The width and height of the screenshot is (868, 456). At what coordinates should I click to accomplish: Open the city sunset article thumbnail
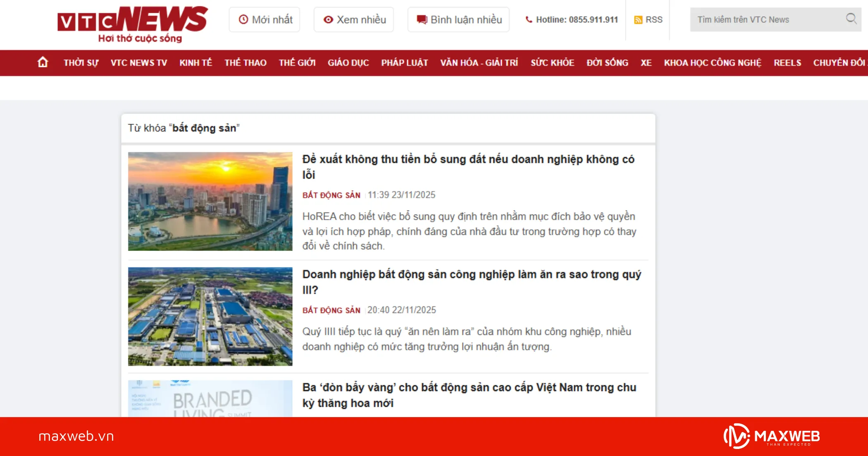coord(210,201)
